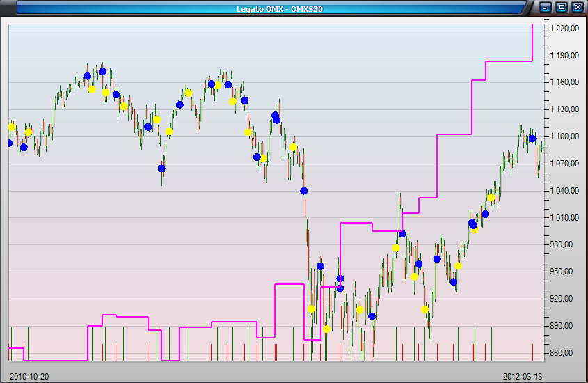Maximize the Legato OMX window
588x383 pixels.
562,7
